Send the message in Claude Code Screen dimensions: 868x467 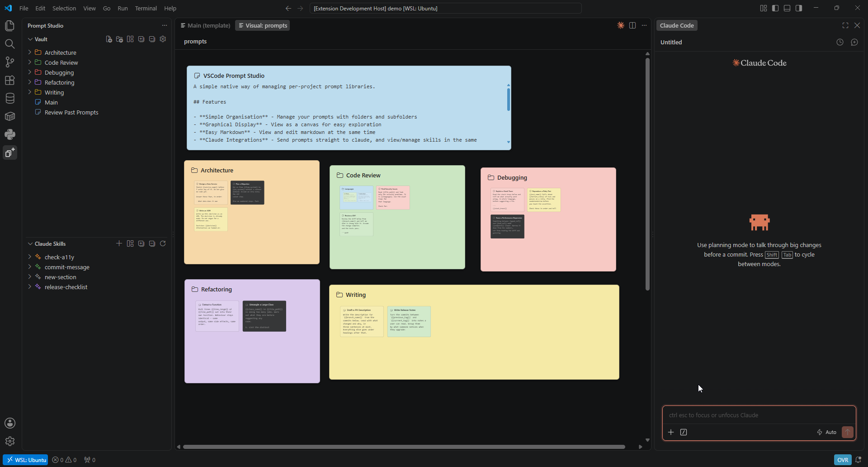[x=848, y=432]
